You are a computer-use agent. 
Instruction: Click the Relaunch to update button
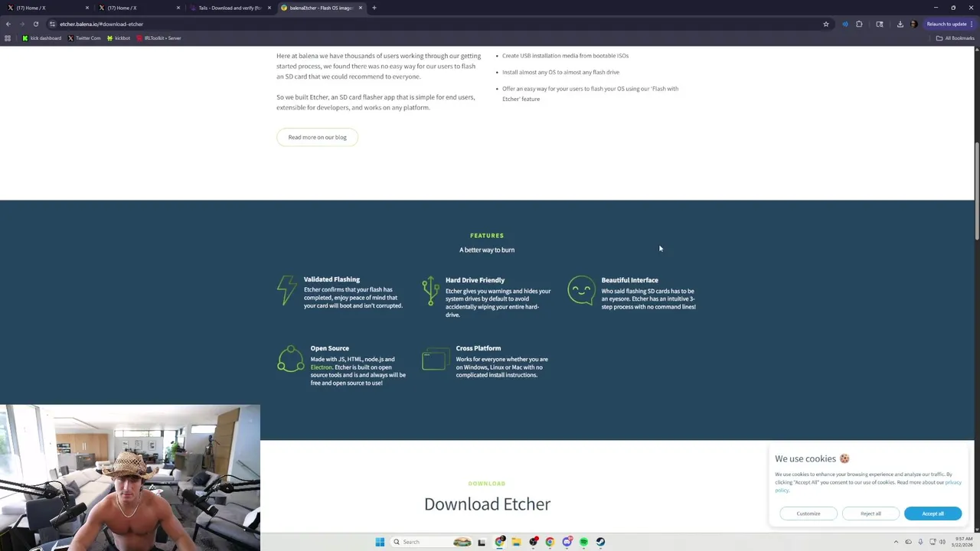click(x=949, y=24)
